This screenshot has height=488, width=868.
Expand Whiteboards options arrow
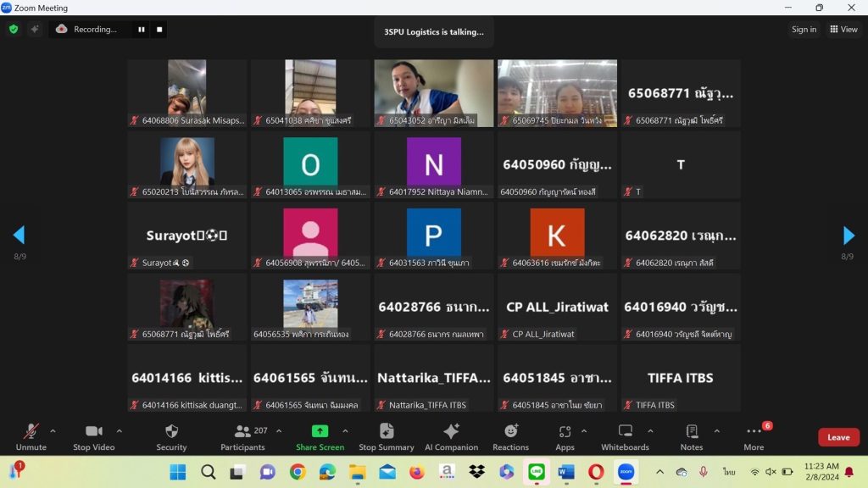pyautogui.click(x=650, y=430)
